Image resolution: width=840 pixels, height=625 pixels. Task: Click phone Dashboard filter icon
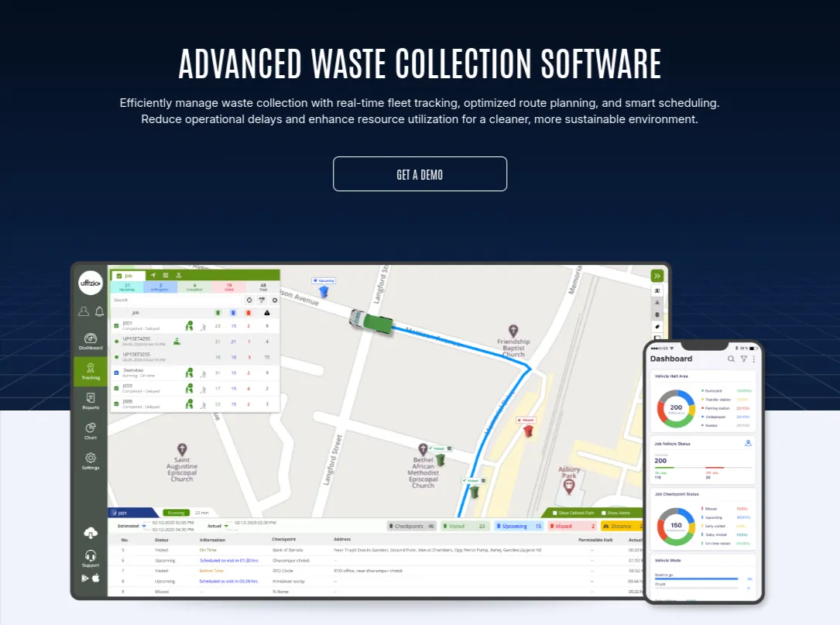743,359
